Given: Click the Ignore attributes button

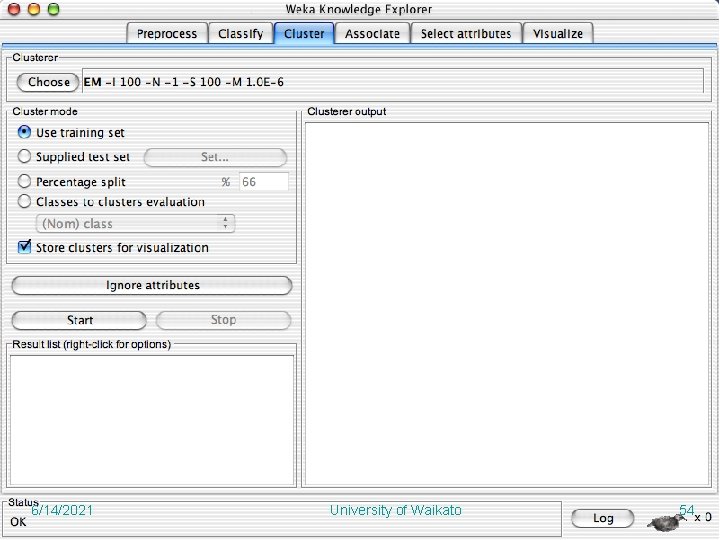Looking at the screenshot, I should [152, 285].
